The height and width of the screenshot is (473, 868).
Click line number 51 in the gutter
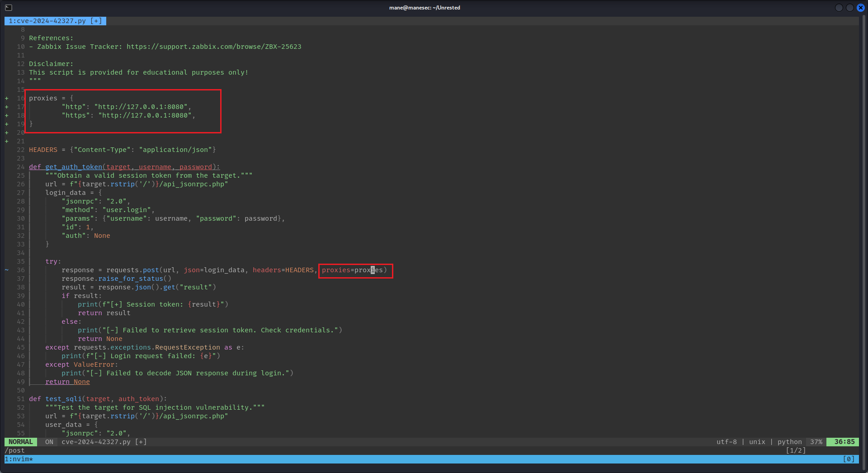click(x=21, y=399)
